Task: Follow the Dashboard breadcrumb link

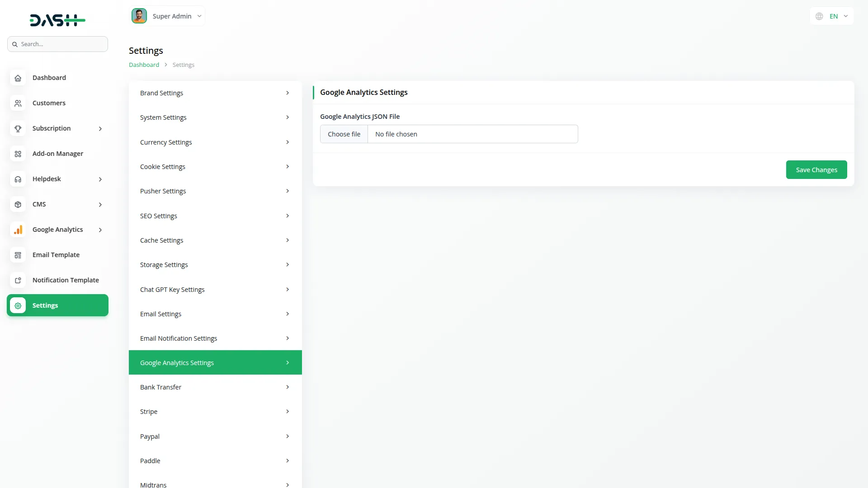Action: click(x=143, y=64)
